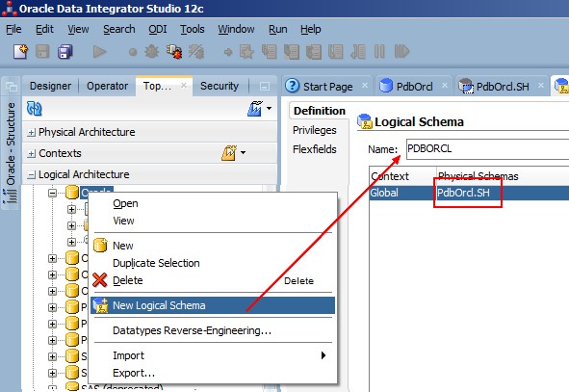Open the View menu in menu bar

[x=78, y=29]
